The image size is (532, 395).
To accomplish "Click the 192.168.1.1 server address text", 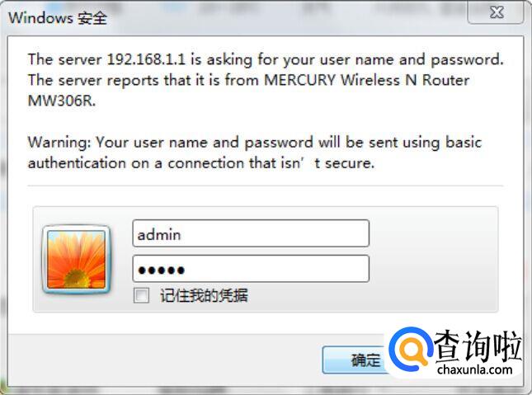I will [x=146, y=59].
